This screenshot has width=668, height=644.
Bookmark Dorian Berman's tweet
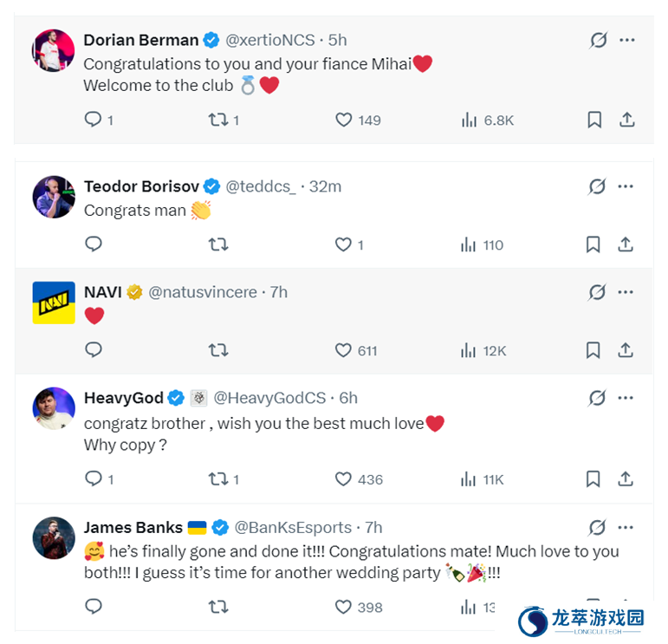click(x=594, y=120)
